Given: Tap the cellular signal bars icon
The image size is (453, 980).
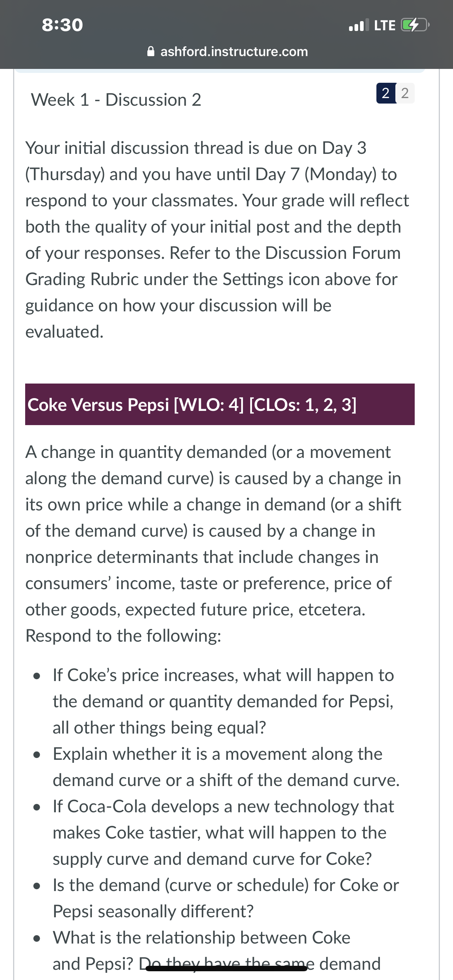Looking at the screenshot, I should [x=359, y=25].
